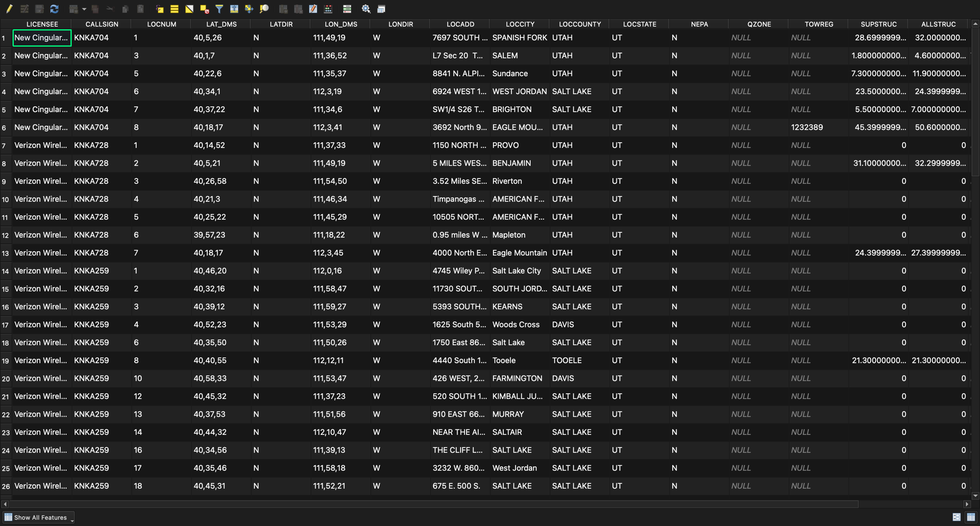
Task: Select all features icon
Action: pyautogui.click(x=174, y=9)
